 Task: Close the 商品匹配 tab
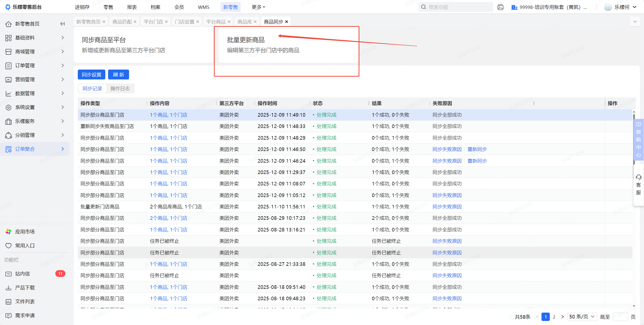click(x=135, y=22)
